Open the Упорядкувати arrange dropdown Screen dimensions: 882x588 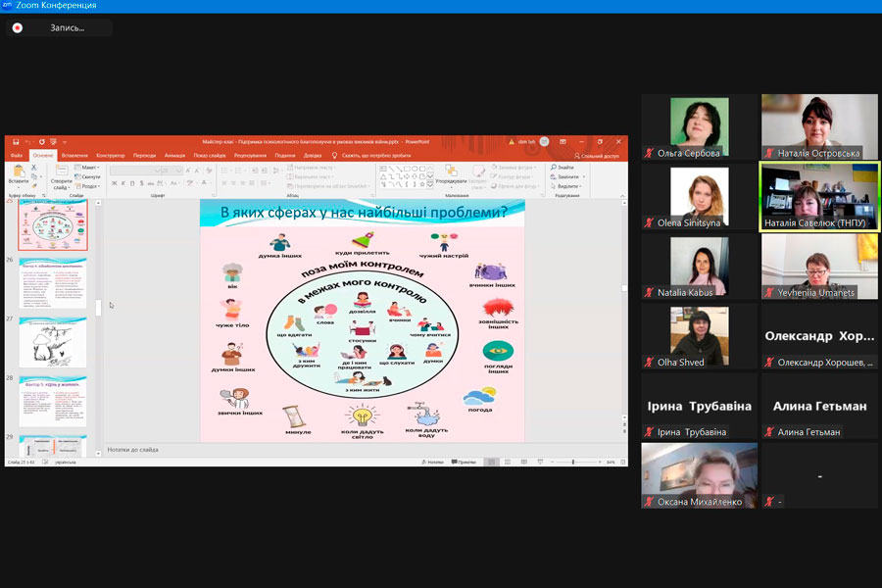pos(451,174)
